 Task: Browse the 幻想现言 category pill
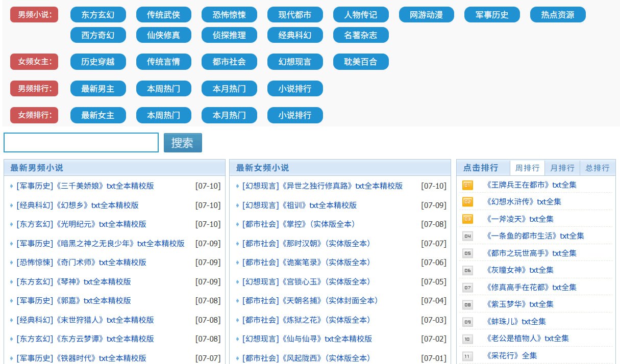pos(295,62)
